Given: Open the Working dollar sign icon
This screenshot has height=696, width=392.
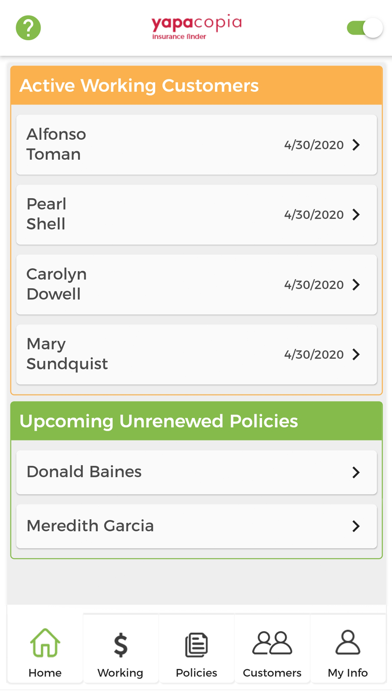Looking at the screenshot, I should [120, 645].
